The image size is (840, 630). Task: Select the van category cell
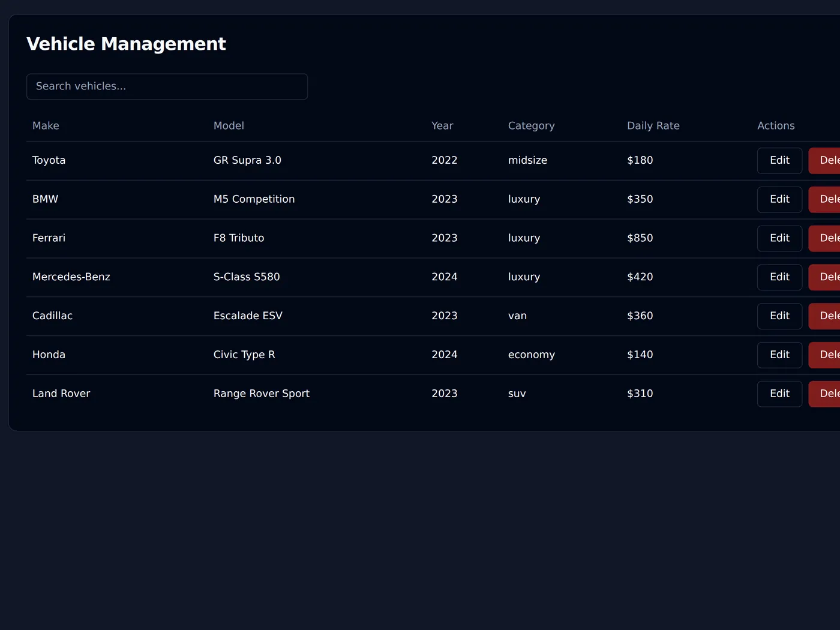click(517, 316)
